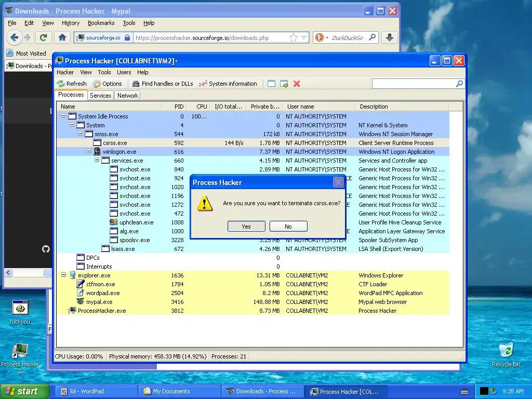Image resolution: width=532 pixels, height=399 pixels.
Task: Select the Processes tab
Action: pyautogui.click(x=71, y=95)
